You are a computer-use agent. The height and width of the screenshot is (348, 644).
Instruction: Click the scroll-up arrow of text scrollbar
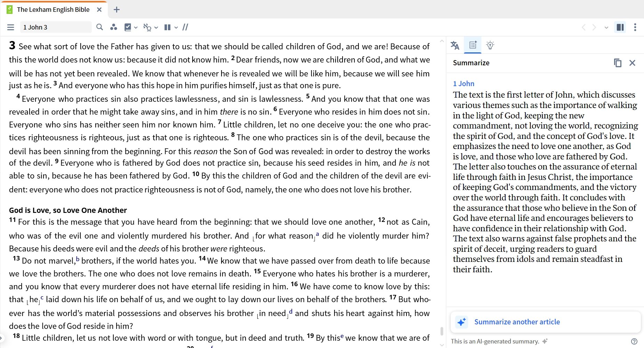442,41
